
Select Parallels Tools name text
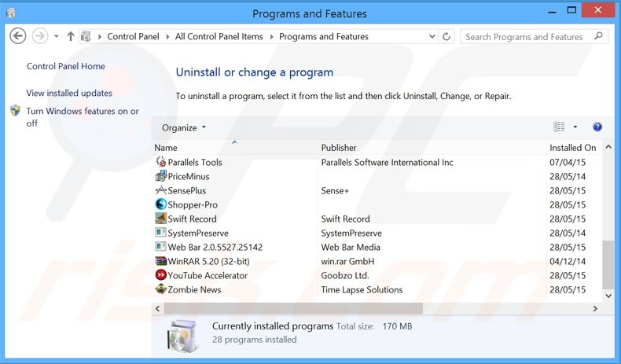(195, 163)
